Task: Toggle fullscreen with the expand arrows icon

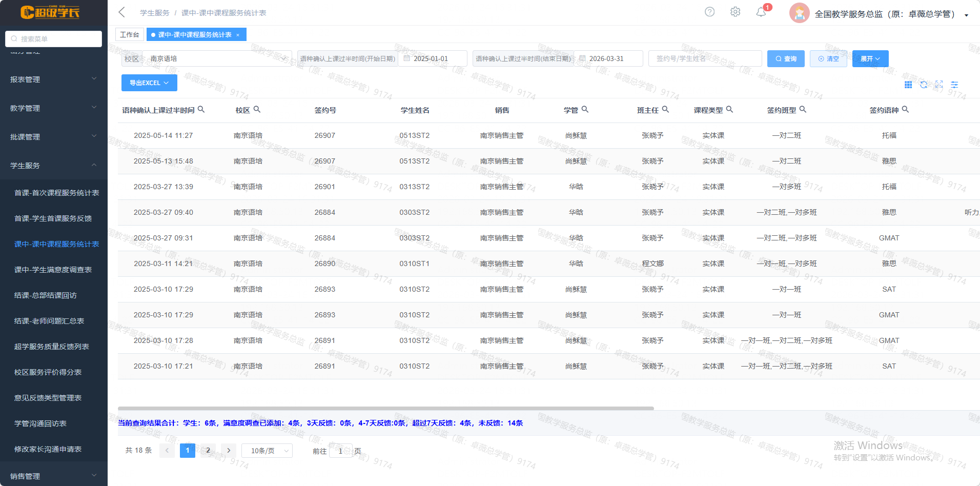Action: 939,85
